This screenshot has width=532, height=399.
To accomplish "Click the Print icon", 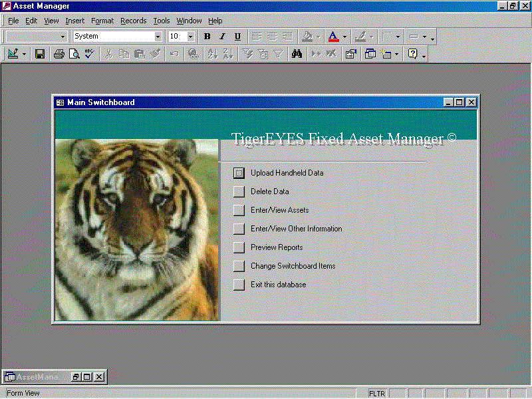I will pyautogui.click(x=59, y=54).
